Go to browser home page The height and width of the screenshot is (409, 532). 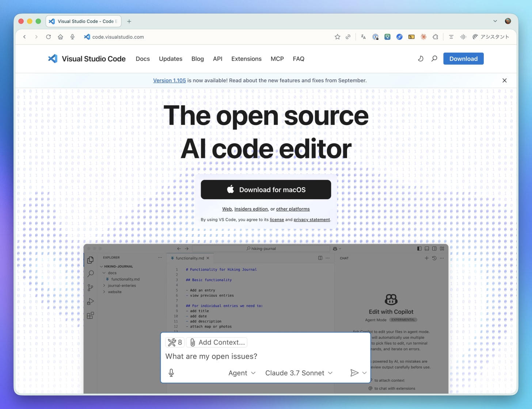(60, 37)
